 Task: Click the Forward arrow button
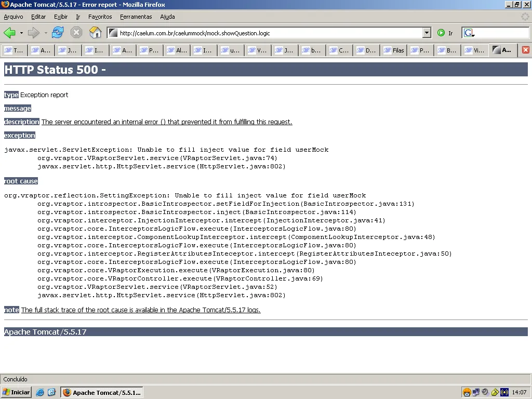(x=34, y=33)
